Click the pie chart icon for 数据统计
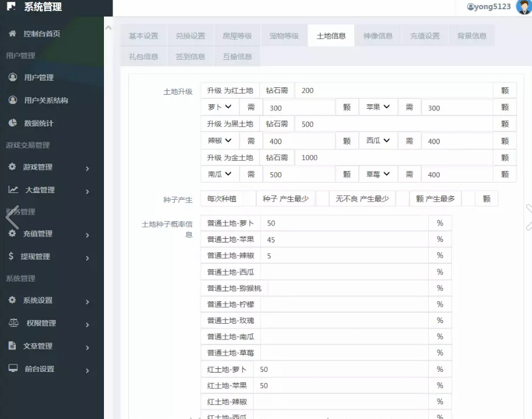 tap(13, 123)
